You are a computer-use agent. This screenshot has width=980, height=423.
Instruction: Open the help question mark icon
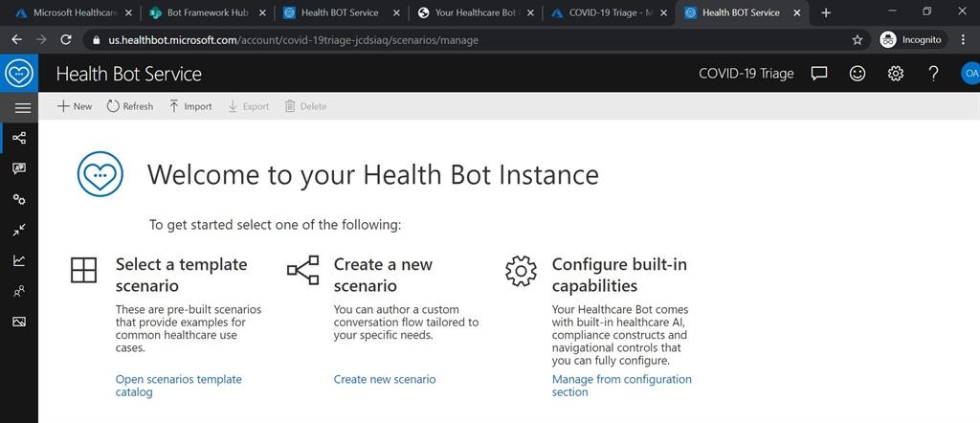(x=933, y=73)
